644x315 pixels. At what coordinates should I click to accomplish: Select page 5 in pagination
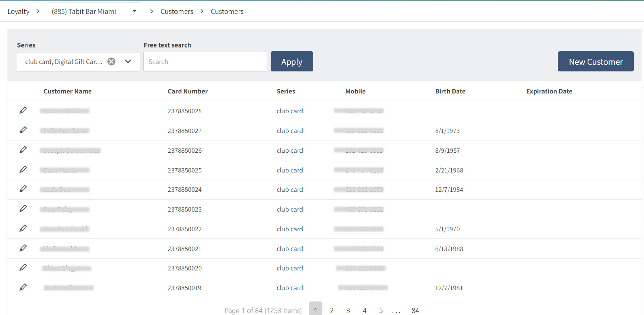pyautogui.click(x=381, y=311)
